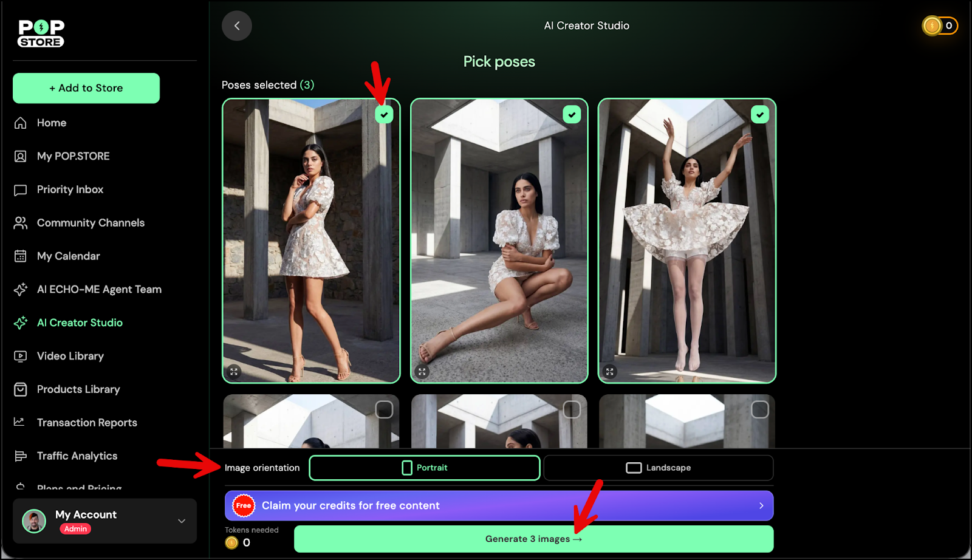This screenshot has height=560, width=972.
Task: Expand the crouching pose image fullscreen
Action: 422,372
